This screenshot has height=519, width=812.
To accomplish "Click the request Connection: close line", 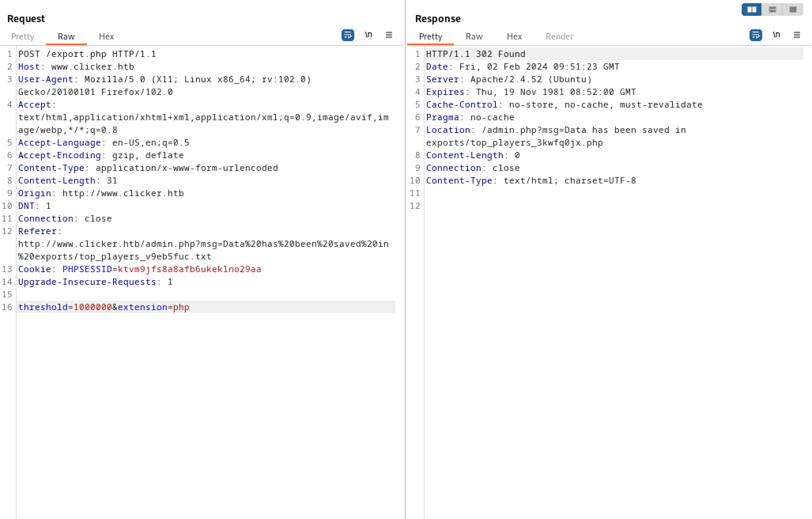I will coord(65,218).
